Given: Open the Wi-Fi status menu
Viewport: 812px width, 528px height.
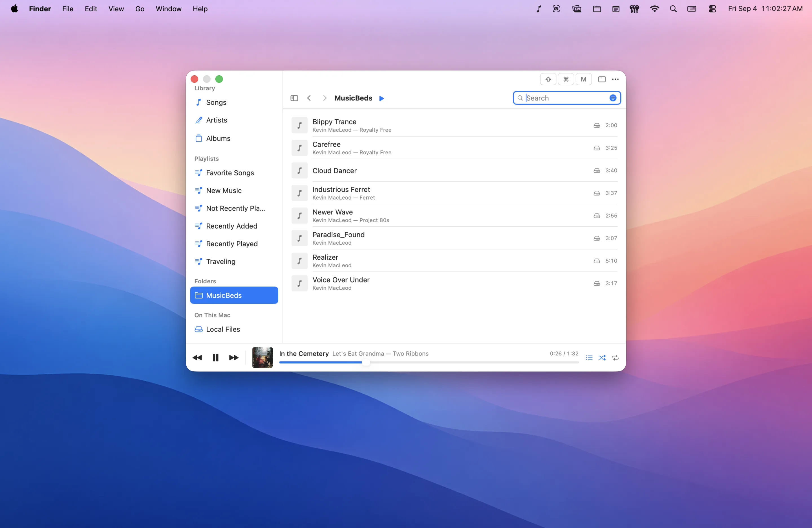Looking at the screenshot, I should [x=654, y=9].
